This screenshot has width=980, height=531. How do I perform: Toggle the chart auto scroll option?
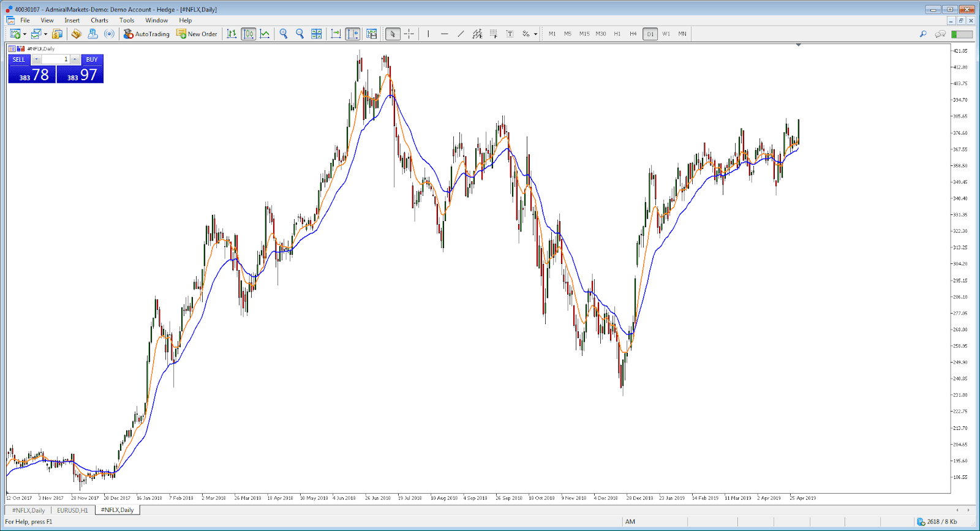pyautogui.click(x=336, y=34)
